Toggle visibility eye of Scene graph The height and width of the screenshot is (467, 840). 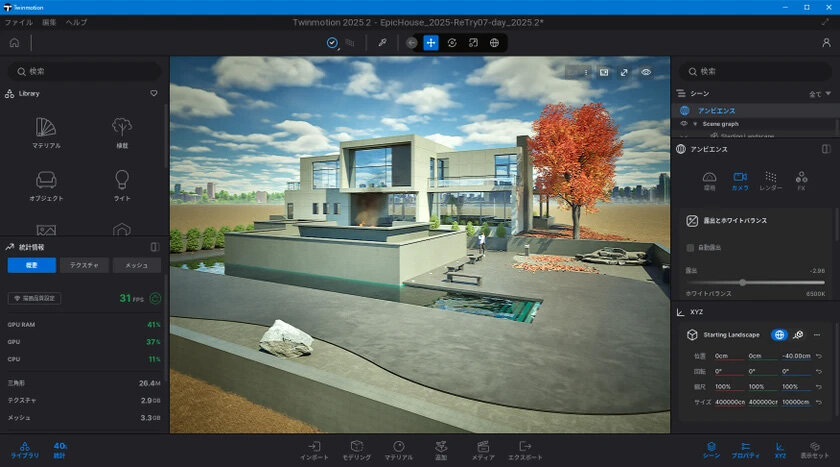click(684, 123)
